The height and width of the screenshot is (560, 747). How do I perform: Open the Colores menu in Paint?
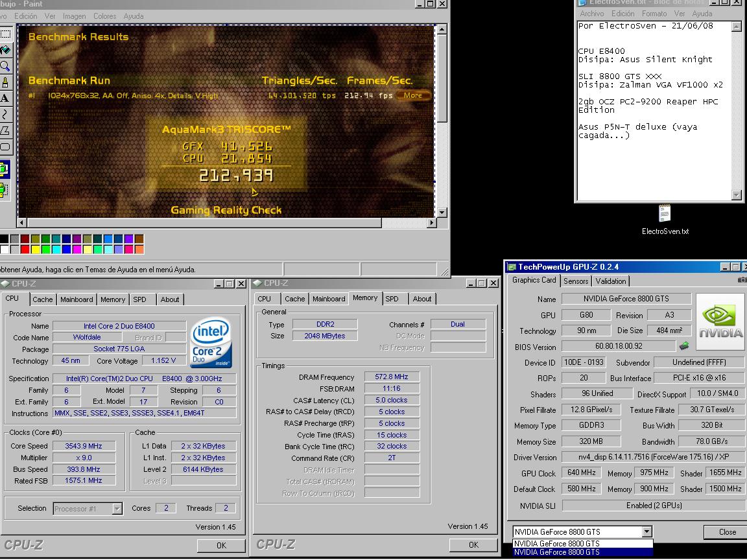coord(105,16)
